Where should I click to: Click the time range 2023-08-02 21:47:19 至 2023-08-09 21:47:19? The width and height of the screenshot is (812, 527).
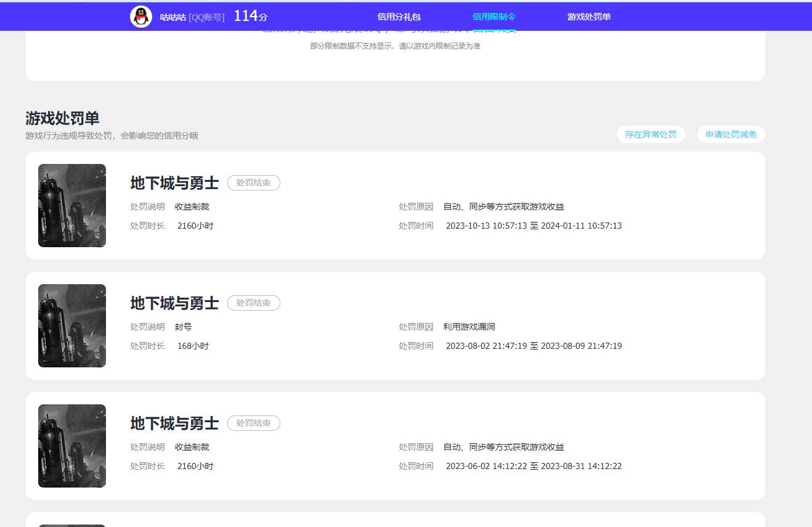pyautogui.click(x=534, y=346)
